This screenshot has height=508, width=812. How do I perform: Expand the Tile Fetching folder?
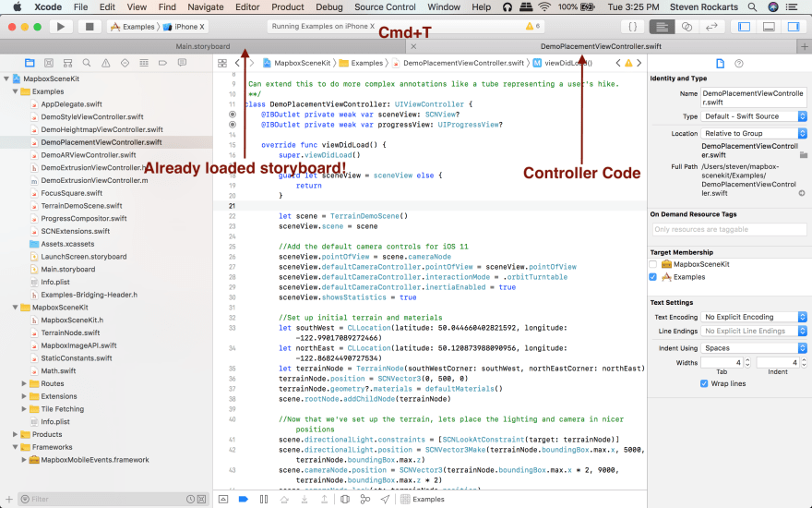click(x=24, y=409)
